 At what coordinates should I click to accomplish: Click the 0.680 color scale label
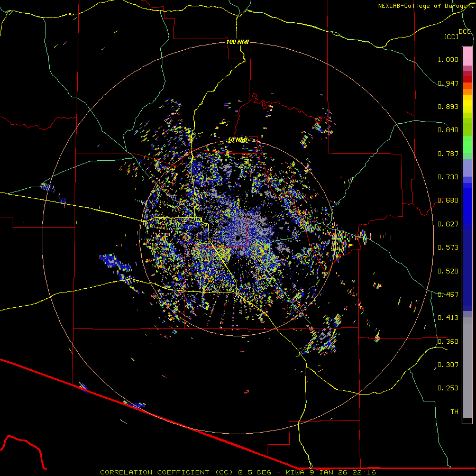pos(448,200)
